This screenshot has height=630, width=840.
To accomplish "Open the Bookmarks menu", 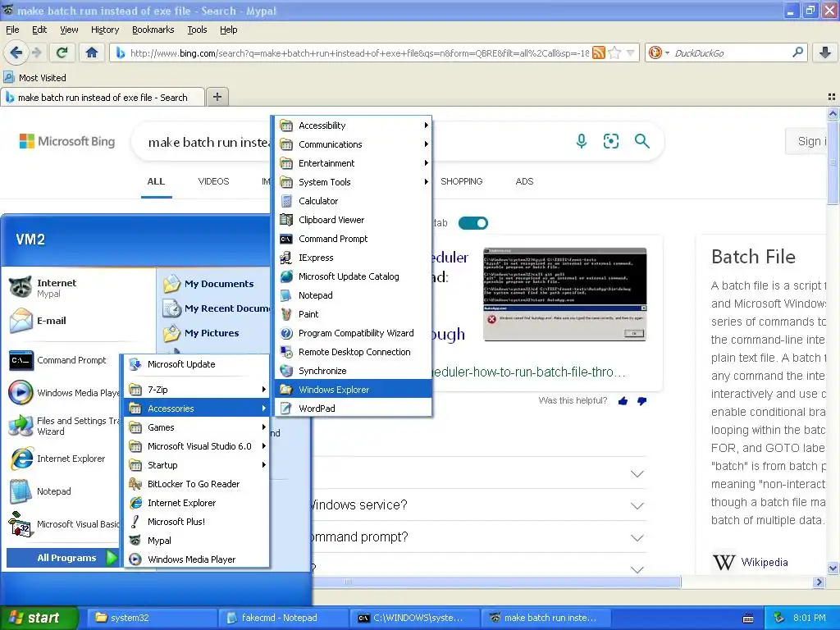I will click(153, 30).
